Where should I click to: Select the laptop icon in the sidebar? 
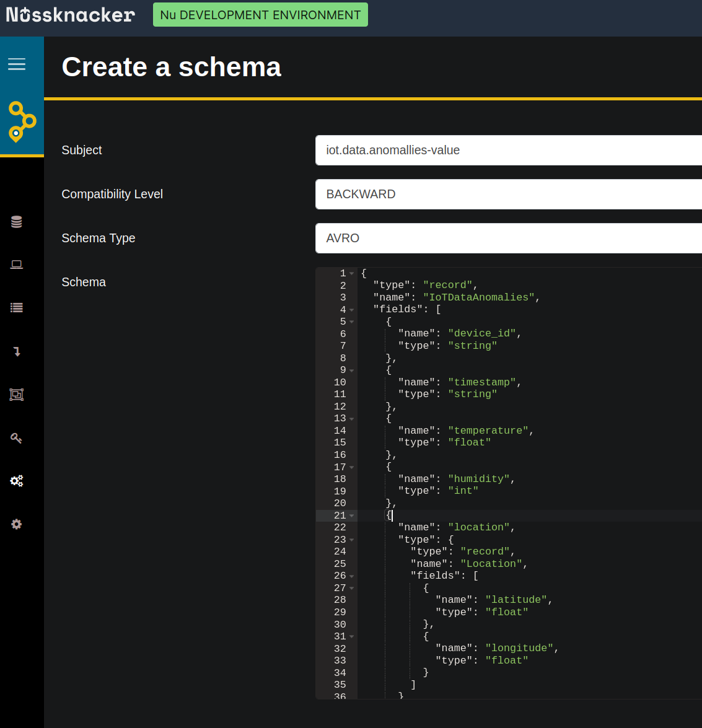[x=17, y=265]
